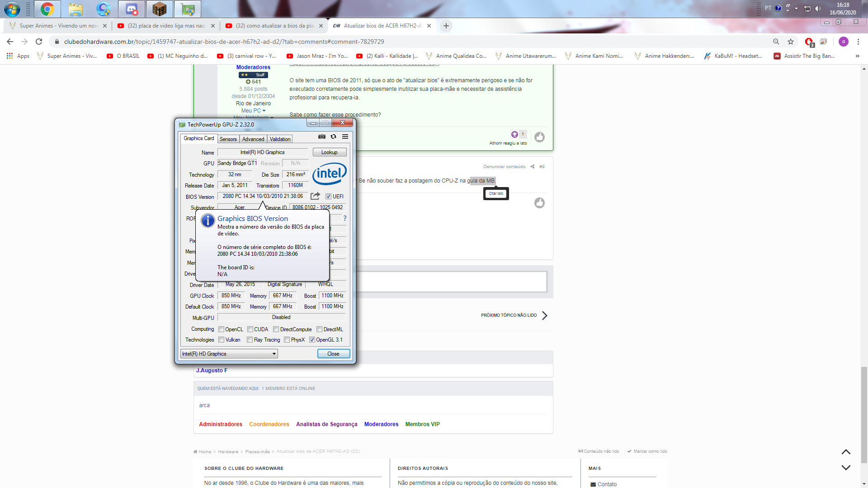Toggle the Vulkan checkbox
The height and width of the screenshot is (488, 868).
point(222,340)
